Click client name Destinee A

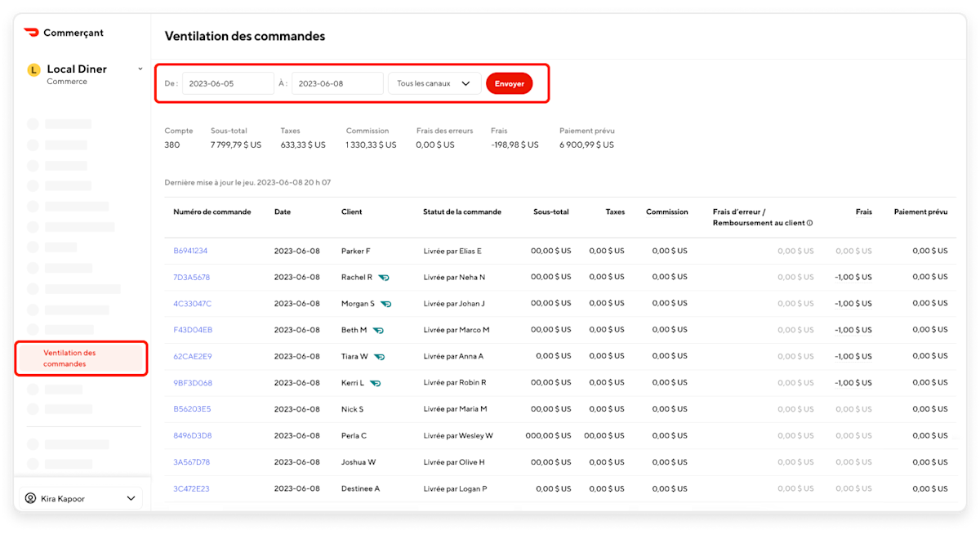click(361, 489)
